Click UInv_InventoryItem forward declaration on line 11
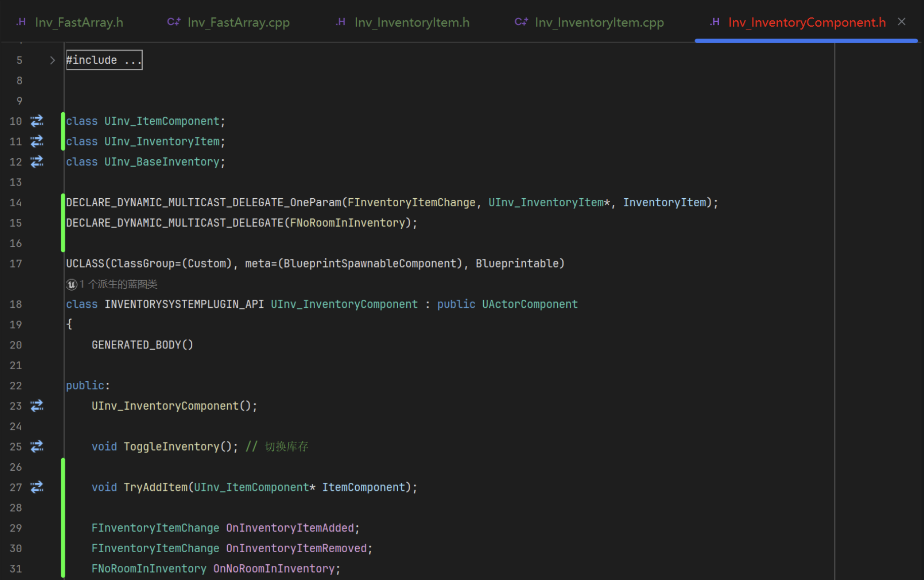The width and height of the screenshot is (924, 580). pos(162,142)
